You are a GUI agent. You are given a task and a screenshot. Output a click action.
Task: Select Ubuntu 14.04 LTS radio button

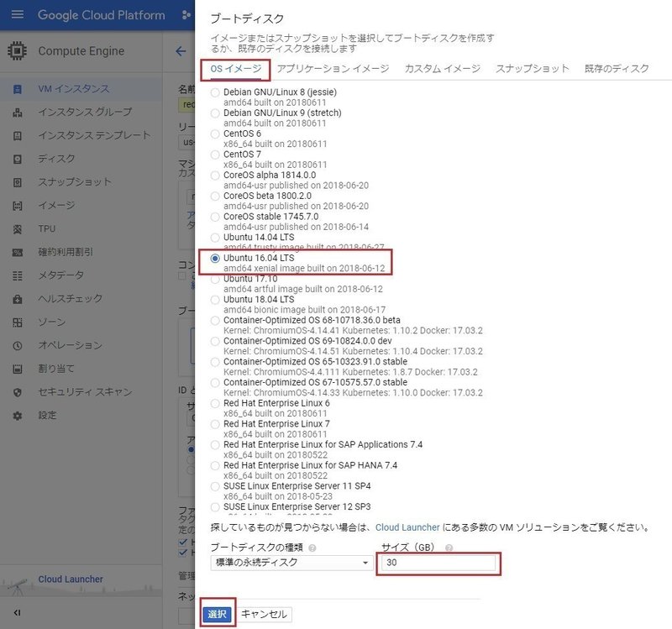tap(215, 238)
